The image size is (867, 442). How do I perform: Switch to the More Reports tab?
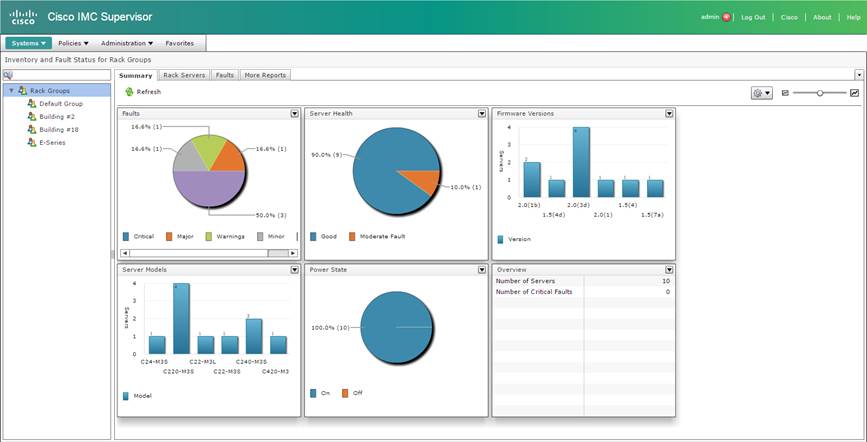(x=265, y=75)
